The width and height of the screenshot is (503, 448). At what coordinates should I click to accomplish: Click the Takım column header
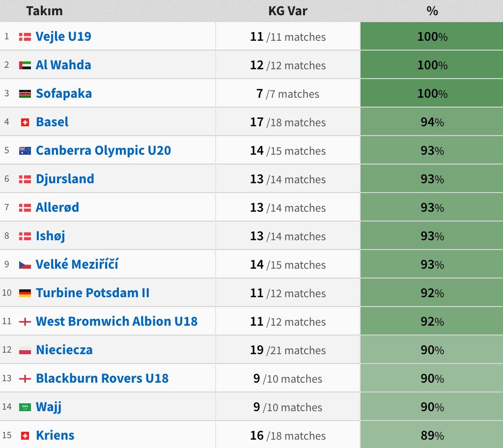point(45,11)
